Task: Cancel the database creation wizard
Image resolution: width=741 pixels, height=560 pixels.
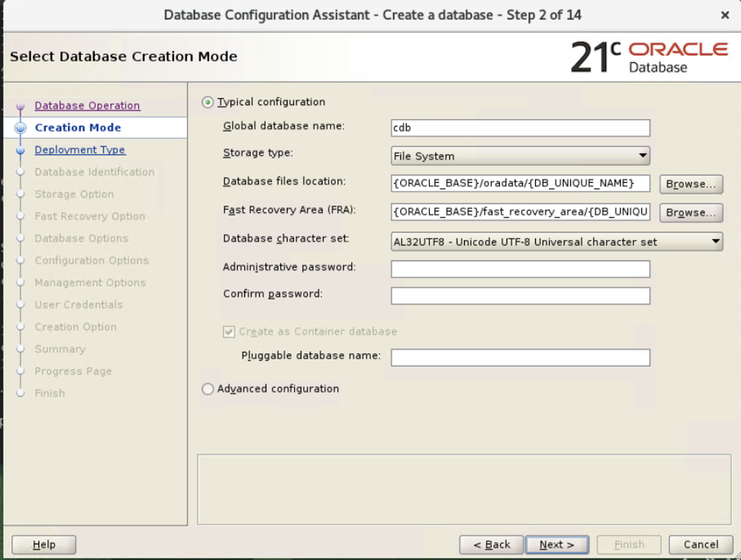Action: click(700, 544)
